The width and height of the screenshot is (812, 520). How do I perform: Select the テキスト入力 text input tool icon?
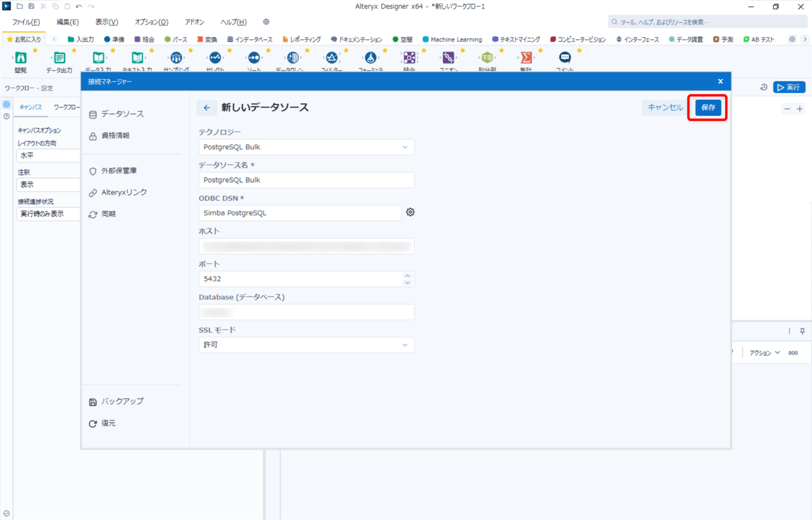[137, 58]
